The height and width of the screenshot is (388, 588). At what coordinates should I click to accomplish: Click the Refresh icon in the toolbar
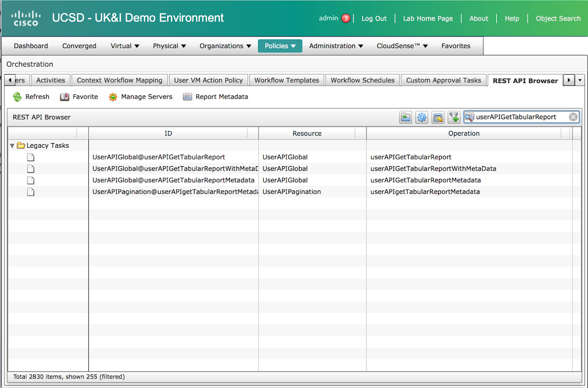(x=17, y=97)
